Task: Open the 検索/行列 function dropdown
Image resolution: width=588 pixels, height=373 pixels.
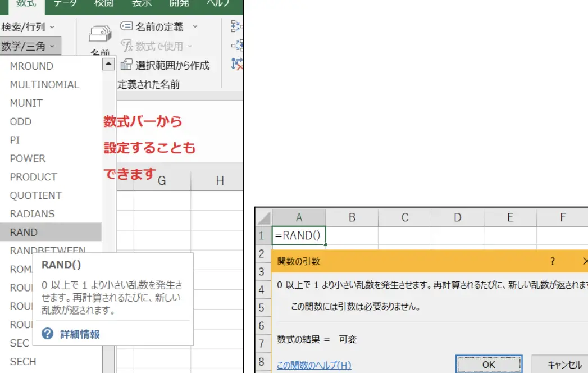Action: coord(26,26)
